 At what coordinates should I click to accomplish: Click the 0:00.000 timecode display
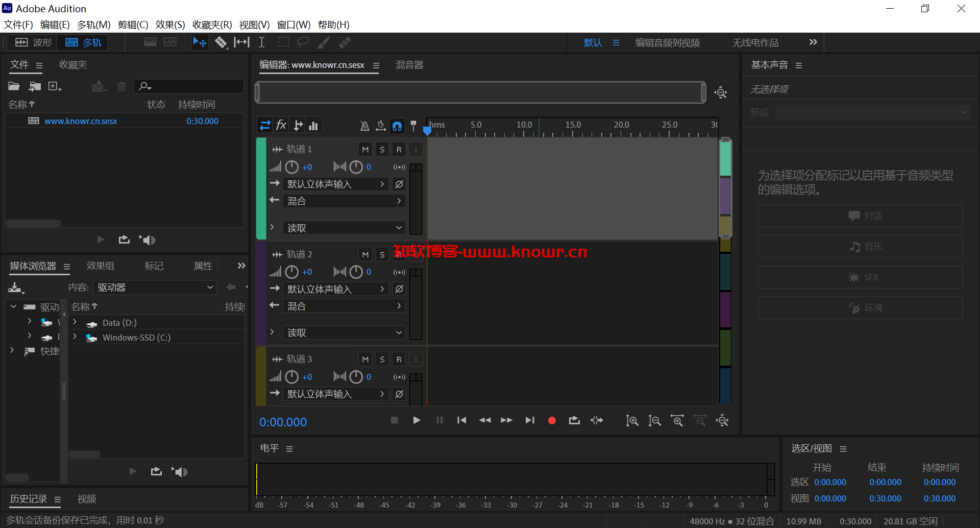click(283, 422)
